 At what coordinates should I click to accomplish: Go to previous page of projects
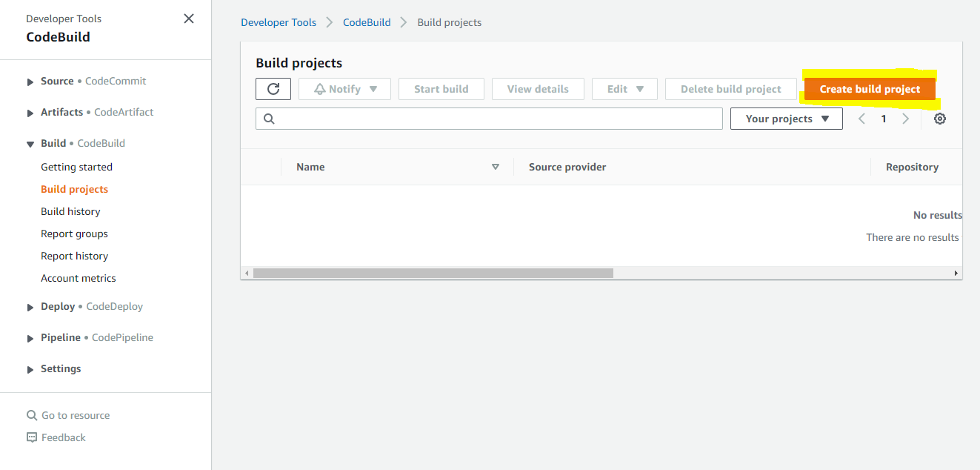pyautogui.click(x=861, y=119)
